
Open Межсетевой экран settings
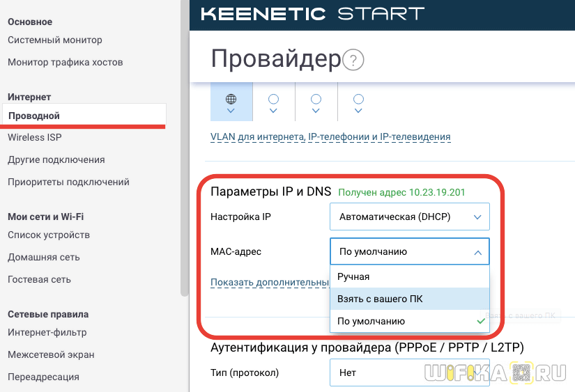pyautogui.click(x=51, y=354)
